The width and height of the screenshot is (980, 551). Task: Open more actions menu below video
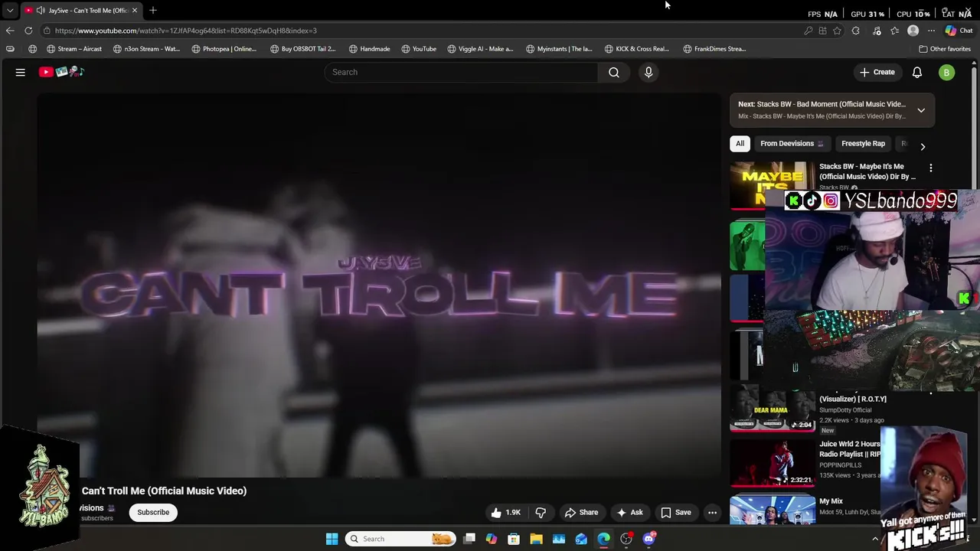tap(712, 513)
